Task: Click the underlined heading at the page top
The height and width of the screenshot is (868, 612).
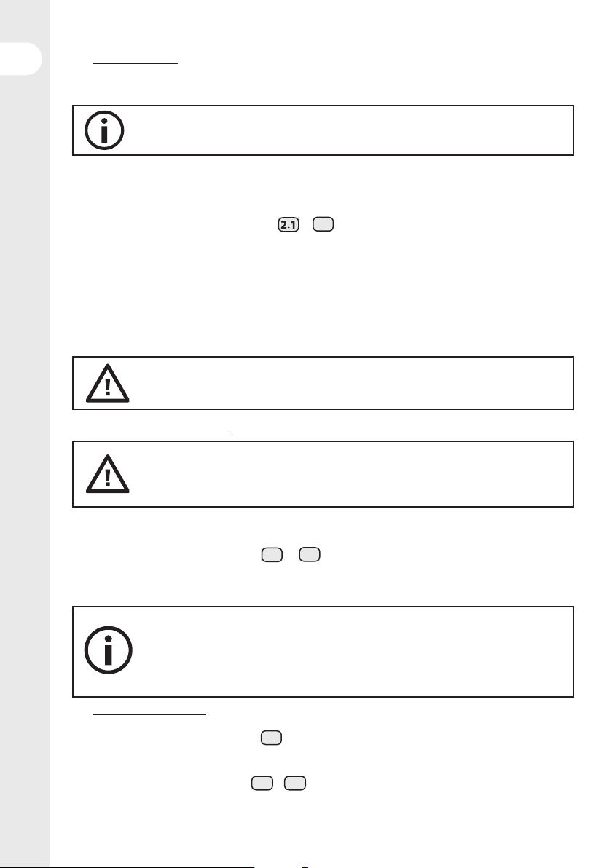Action: click(135, 63)
